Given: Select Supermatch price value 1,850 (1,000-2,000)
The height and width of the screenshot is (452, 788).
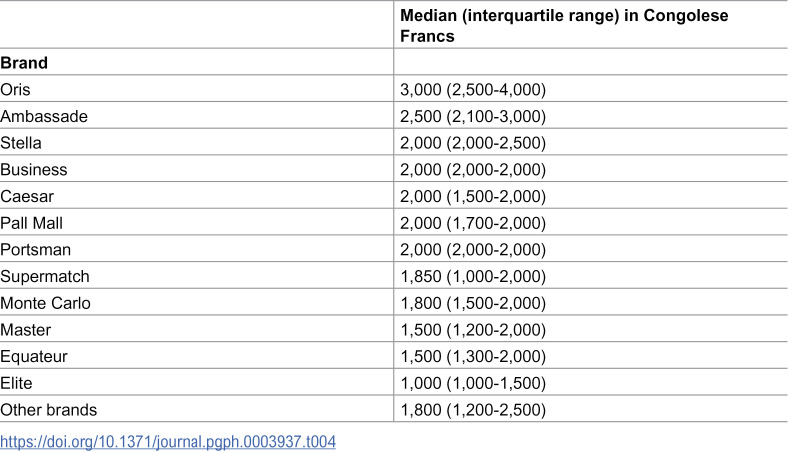Looking at the screenshot, I should point(473,276).
